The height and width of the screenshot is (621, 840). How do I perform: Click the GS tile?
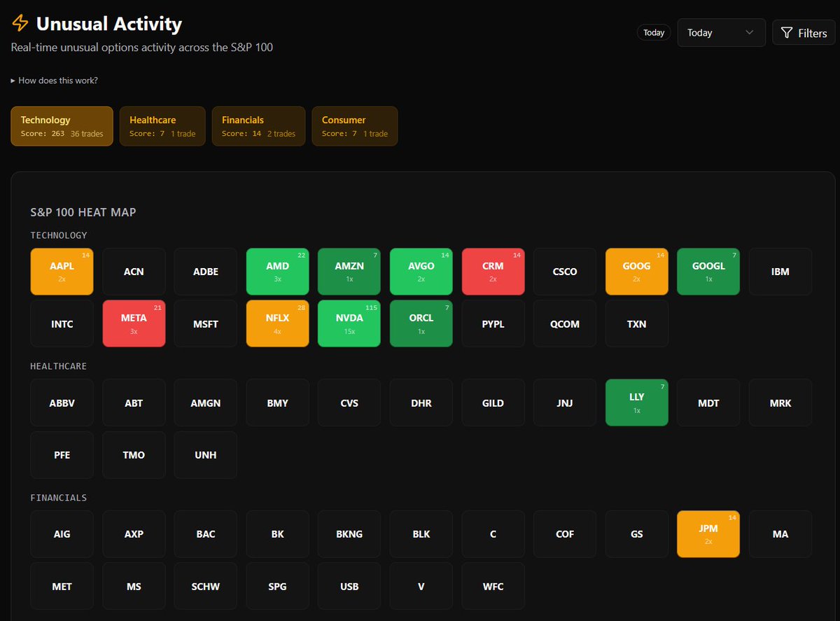[x=636, y=533]
